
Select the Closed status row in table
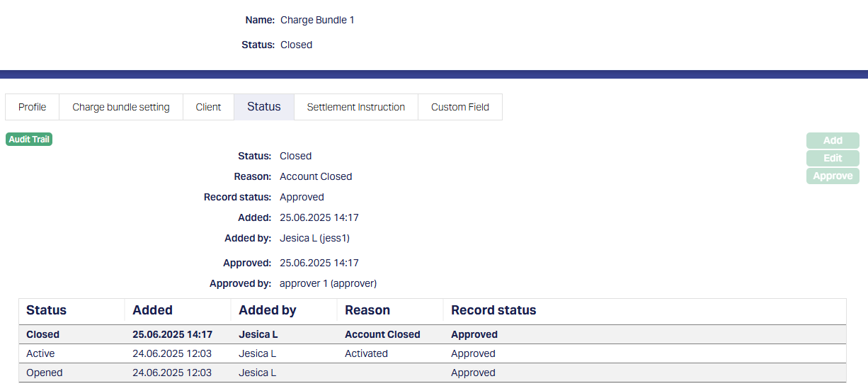(x=43, y=334)
